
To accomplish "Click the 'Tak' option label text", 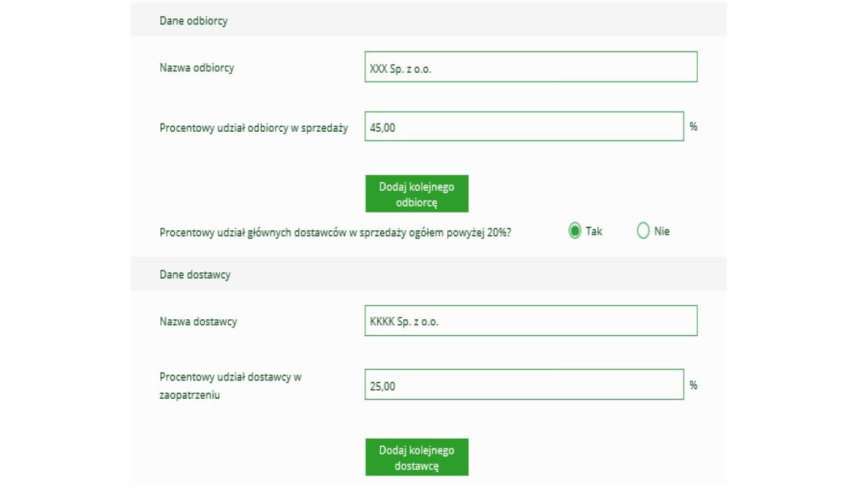I will [594, 232].
